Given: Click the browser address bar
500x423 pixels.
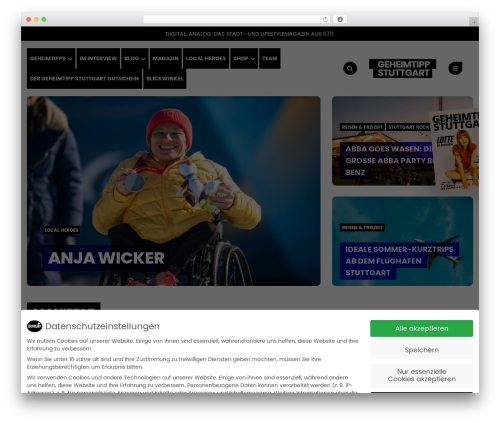Looking at the screenshot, I should click(x=236, y=20).
